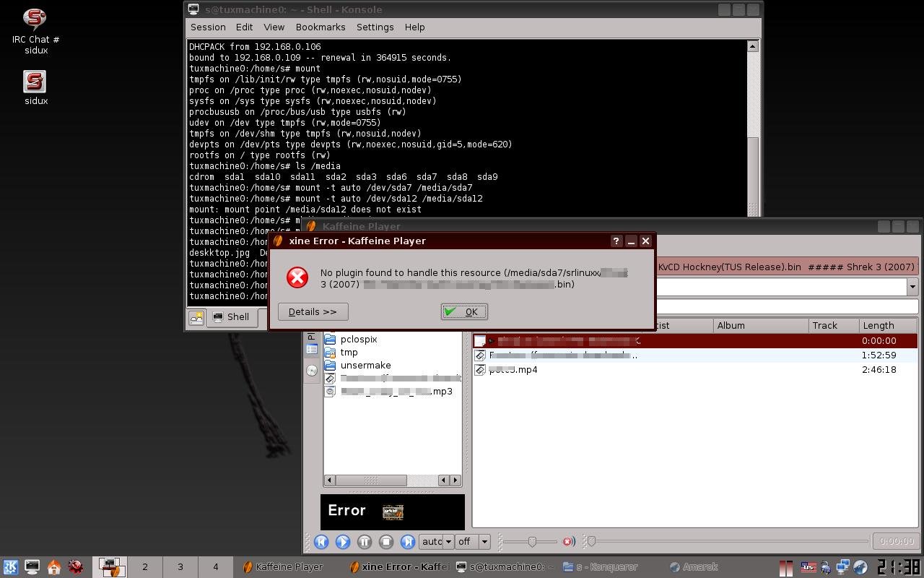Toggle mute in Kaffeine
The height and width of the screenshot is (578, 924).
[x=569, y=541]
